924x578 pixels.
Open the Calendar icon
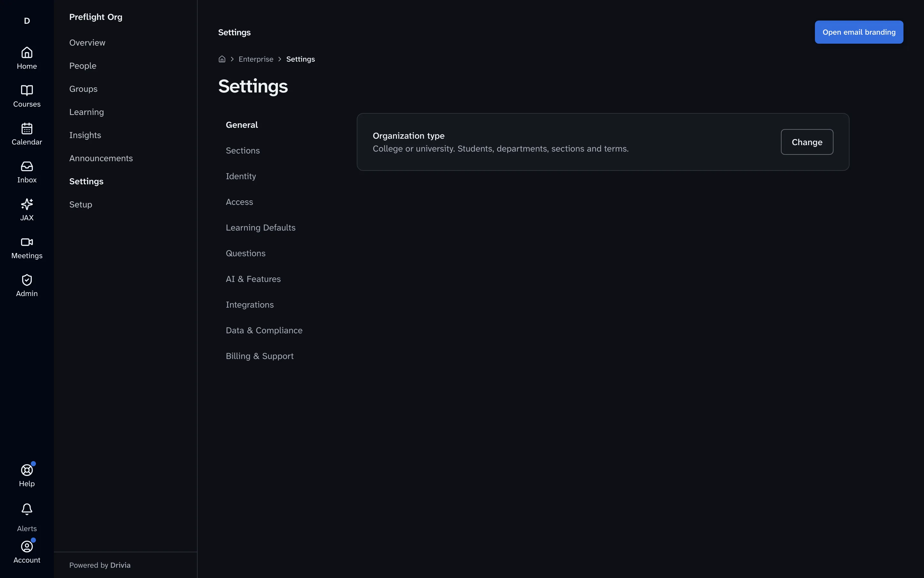[27, 128]
